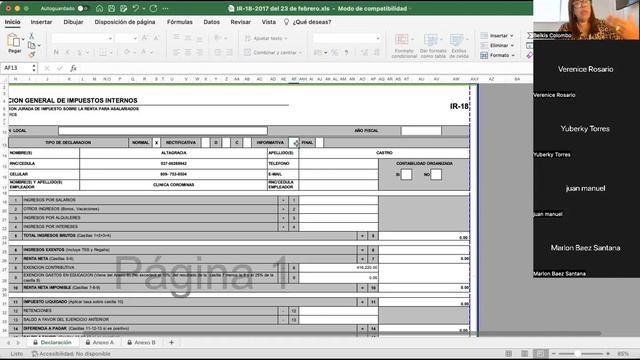640x360 pixels.
Task: Click the Ajustar texto button
Action: [x=266, y=38]
